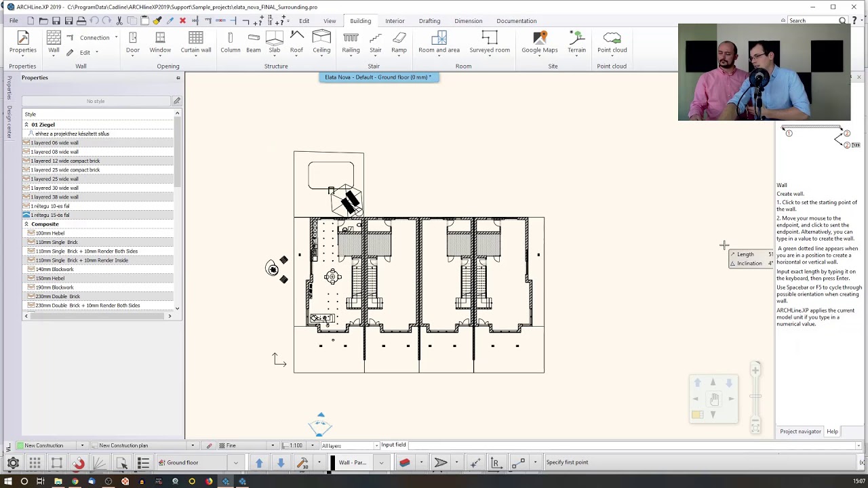Image resolution: width=868 pixels, height=488 pixels.
Task: Go down one floor with blue arrow
Action: pos(281,462)
